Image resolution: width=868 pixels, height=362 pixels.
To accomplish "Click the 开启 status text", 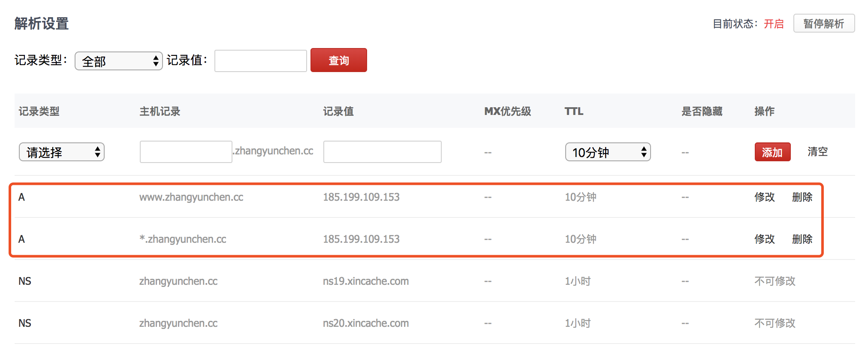I will pos(774,24).
